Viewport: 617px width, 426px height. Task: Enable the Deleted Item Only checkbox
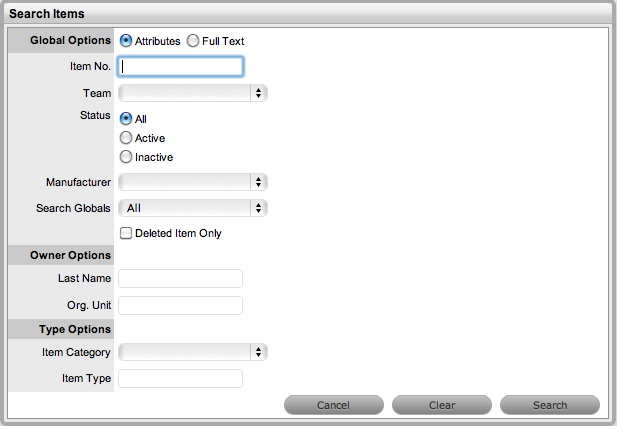tap(126, 233)
